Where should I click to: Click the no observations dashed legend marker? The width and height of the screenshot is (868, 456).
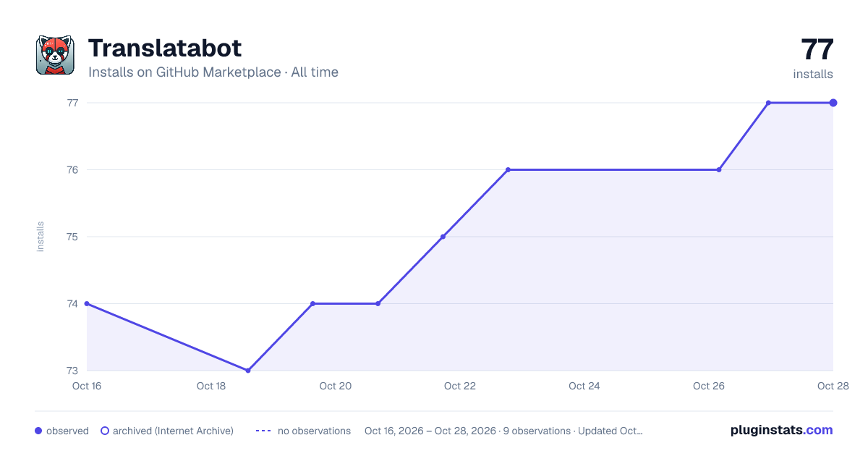coord(263,431)
